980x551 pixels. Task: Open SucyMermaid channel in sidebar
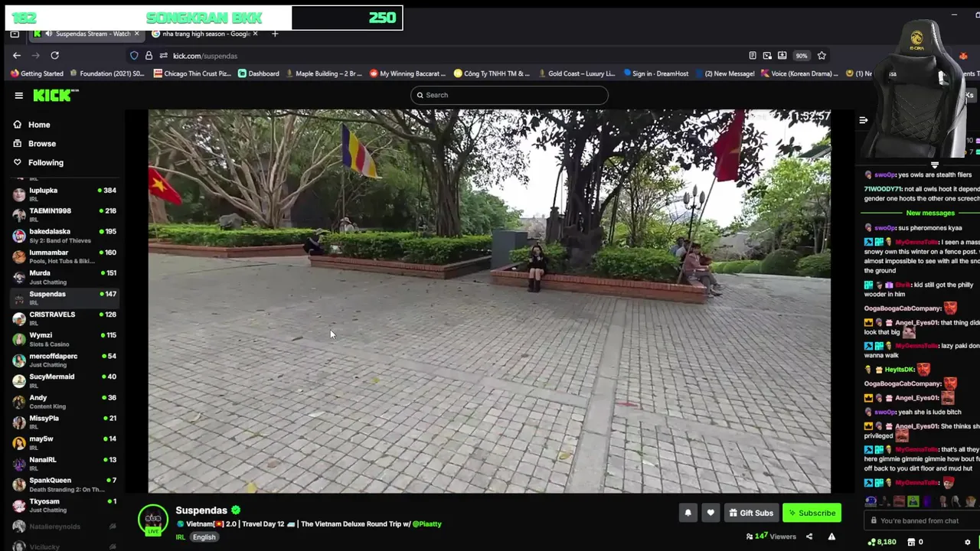pos(64,380)
